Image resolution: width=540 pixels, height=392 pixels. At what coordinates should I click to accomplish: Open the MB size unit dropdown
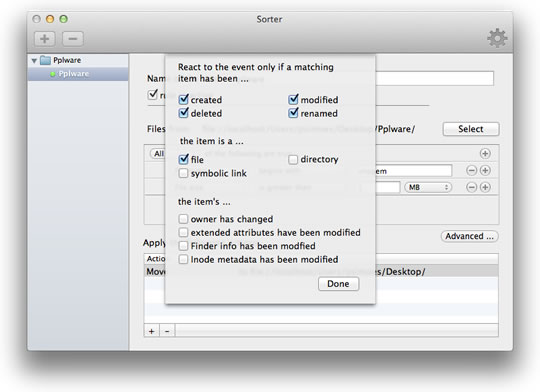428,187
